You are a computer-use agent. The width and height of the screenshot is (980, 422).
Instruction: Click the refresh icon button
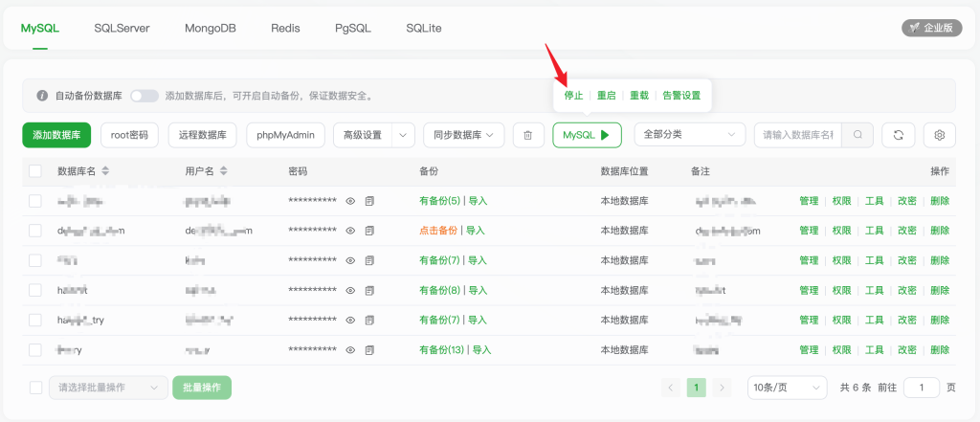tap(898, 135)
